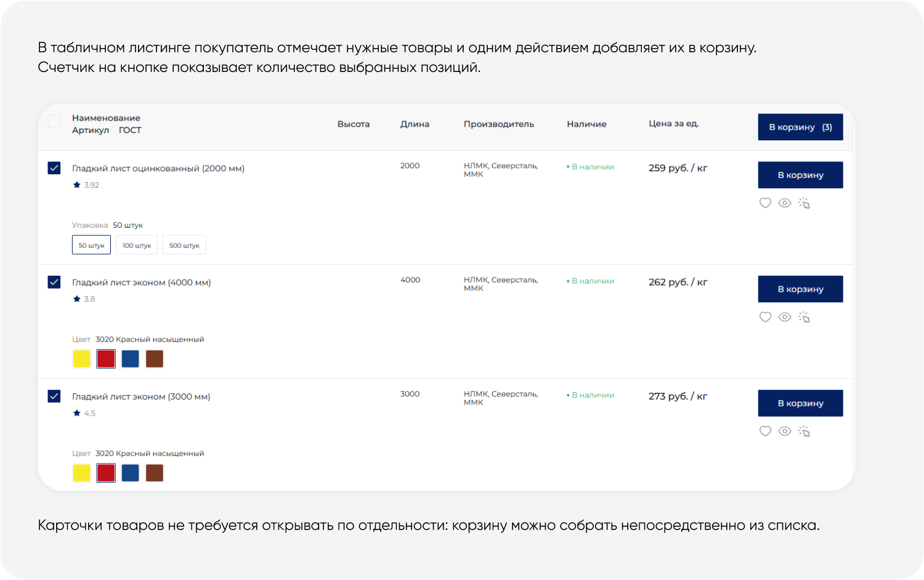Screen dimensions: 924x580
Task: Select 100 штук packaging option
Action: click(137, 245)
